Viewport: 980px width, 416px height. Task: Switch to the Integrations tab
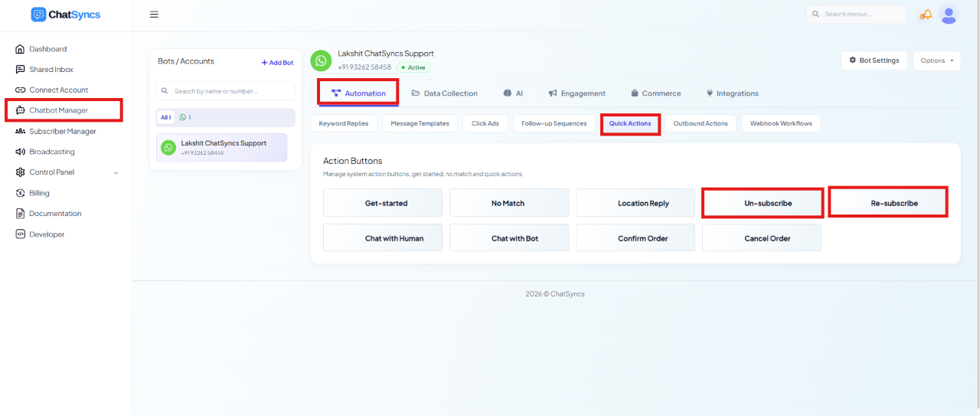(732, 93)
